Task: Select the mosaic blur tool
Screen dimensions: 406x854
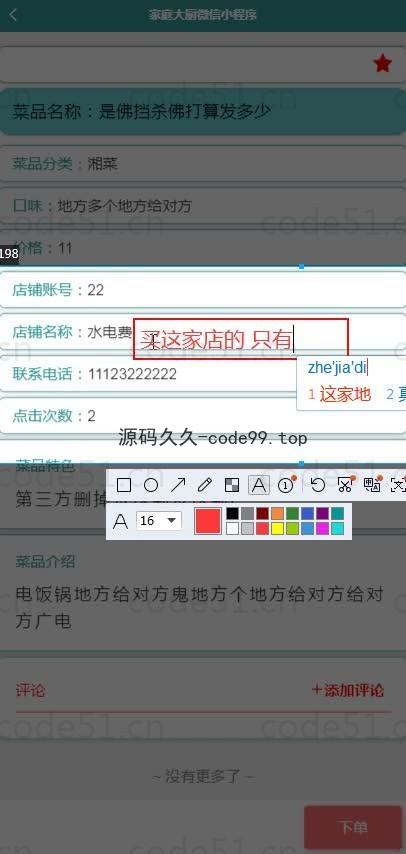Action: 232,485
